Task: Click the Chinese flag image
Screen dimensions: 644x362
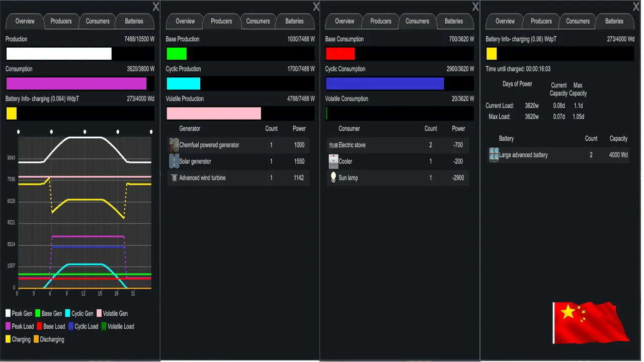Action: pyautogui.click(x=590, y=323)
